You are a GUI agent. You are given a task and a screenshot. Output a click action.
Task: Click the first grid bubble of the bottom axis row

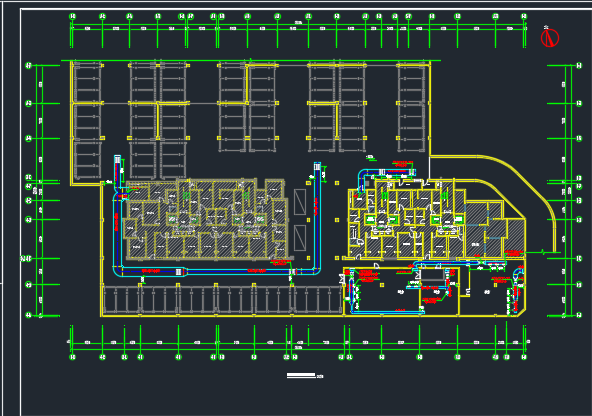click(x=72, y=357)
